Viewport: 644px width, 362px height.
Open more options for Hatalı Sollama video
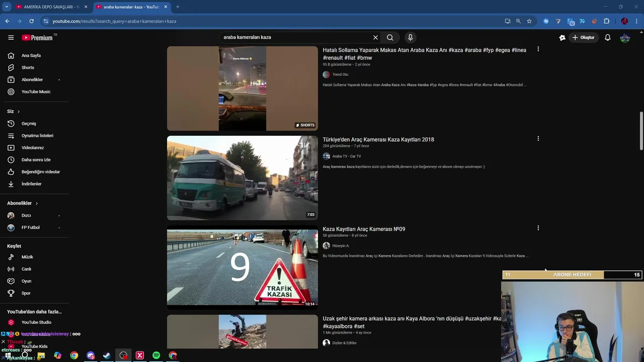pyautogui.click(x=538, y=49)
